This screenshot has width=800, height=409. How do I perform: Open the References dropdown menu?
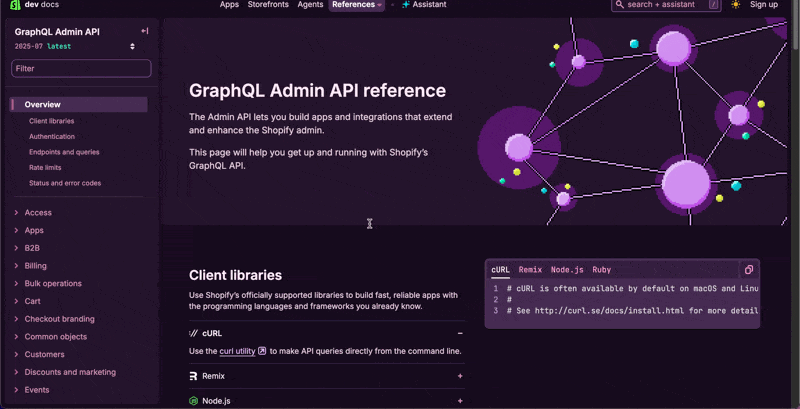coord(357,5)
